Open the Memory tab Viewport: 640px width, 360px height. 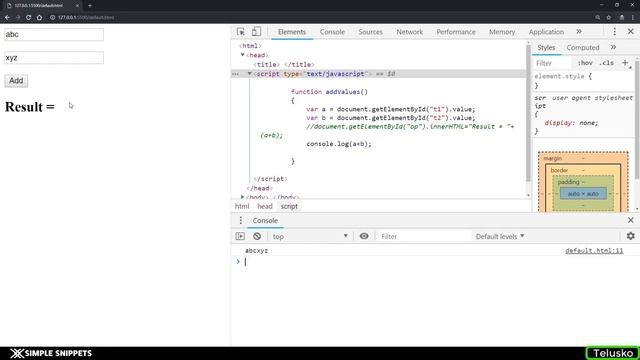pos(502,32)
